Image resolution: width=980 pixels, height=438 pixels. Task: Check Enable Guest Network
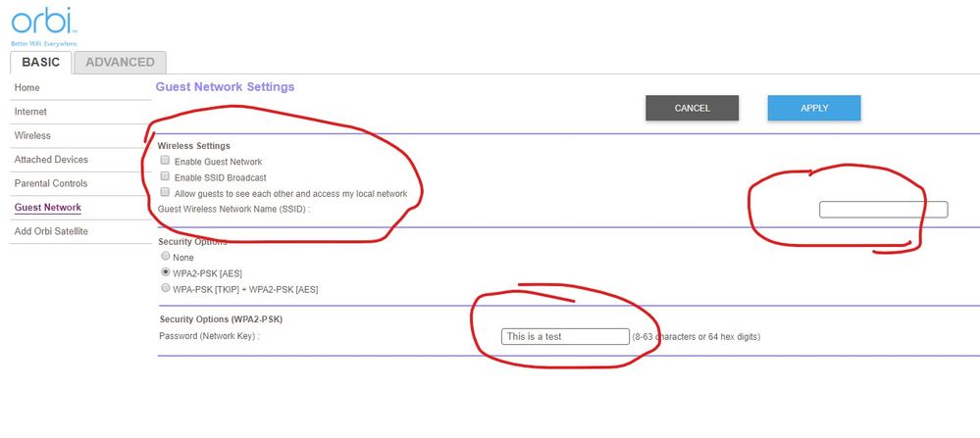click(166, 161)
